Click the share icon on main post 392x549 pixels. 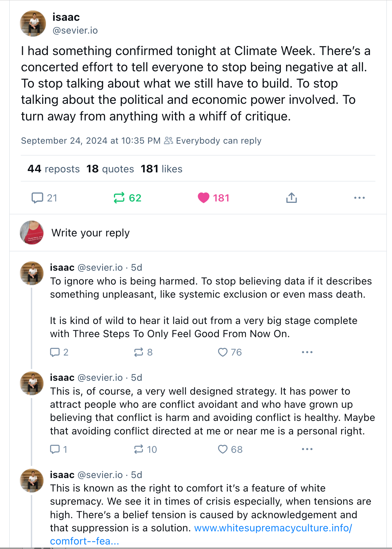292,198
